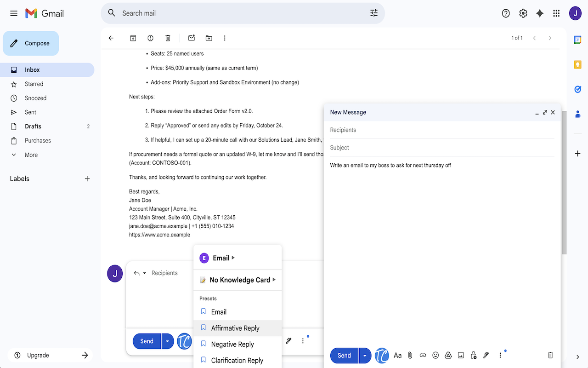The width and height of the screenshot is (588, 368).
Task: Send the new message
Action: click(x=344, y=355)
